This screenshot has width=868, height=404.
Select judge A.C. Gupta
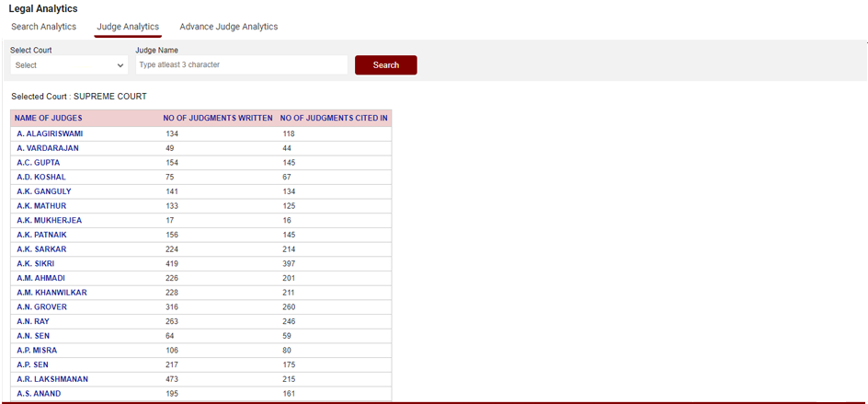[38, 163]
